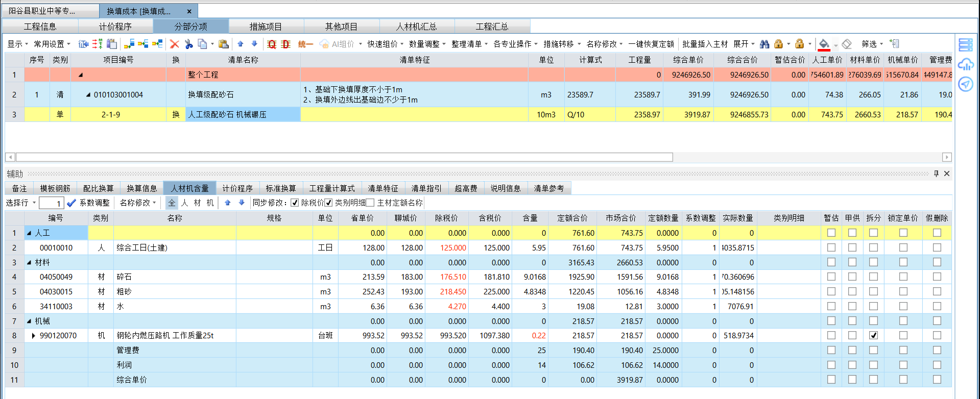Click the blue checkmark confirm icon
The height and width of the screenshot is (399, 980).
pyautogui.click(x=71, y=203)
